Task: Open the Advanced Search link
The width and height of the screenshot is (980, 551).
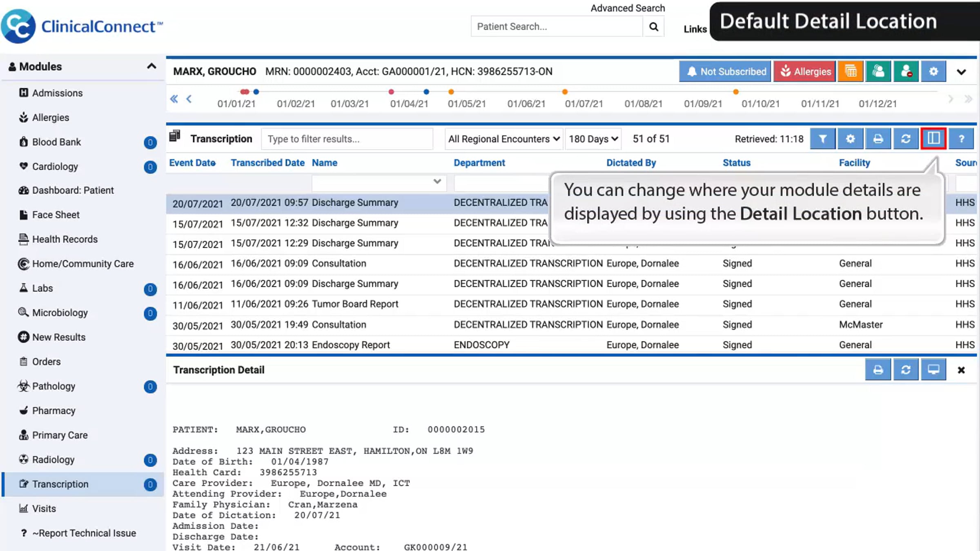Action: coord(628,8)
